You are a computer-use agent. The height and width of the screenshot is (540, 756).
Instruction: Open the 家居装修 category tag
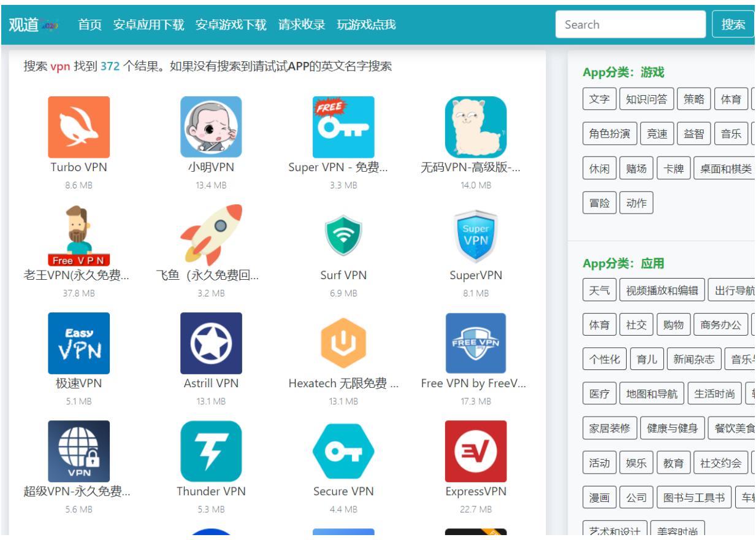[x=609, y=428]
